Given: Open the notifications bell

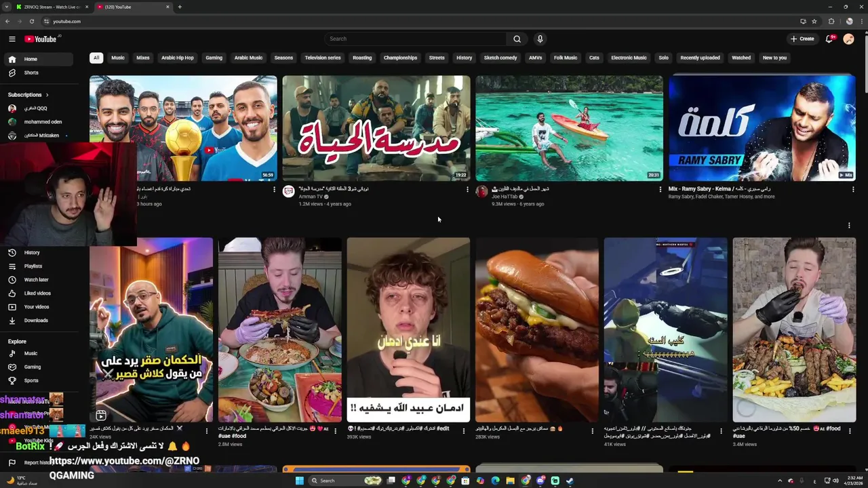Looking at the screenshot, I should [x=829, y=39].
